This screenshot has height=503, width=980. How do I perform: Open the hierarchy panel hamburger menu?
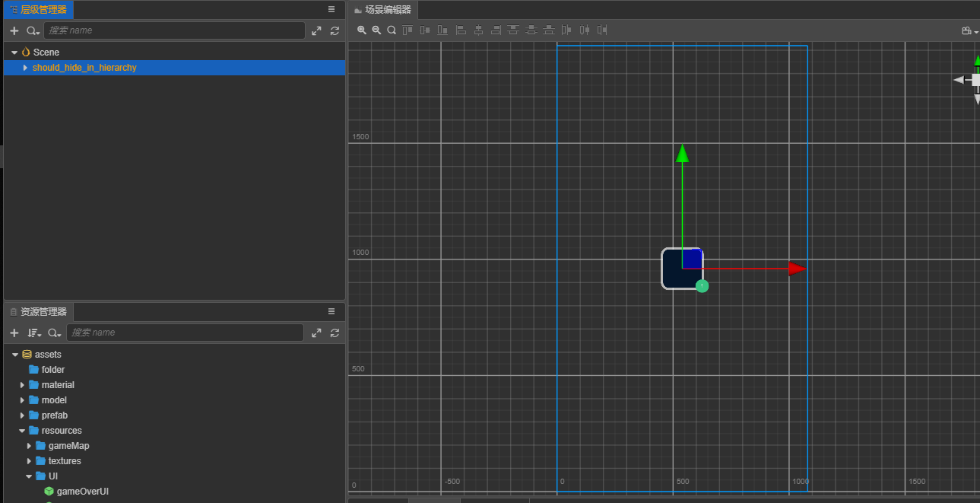[331, 9]
